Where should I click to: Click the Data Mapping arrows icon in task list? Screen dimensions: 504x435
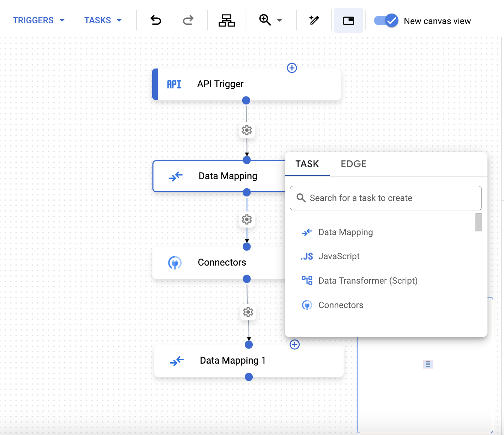click(307, 232)
